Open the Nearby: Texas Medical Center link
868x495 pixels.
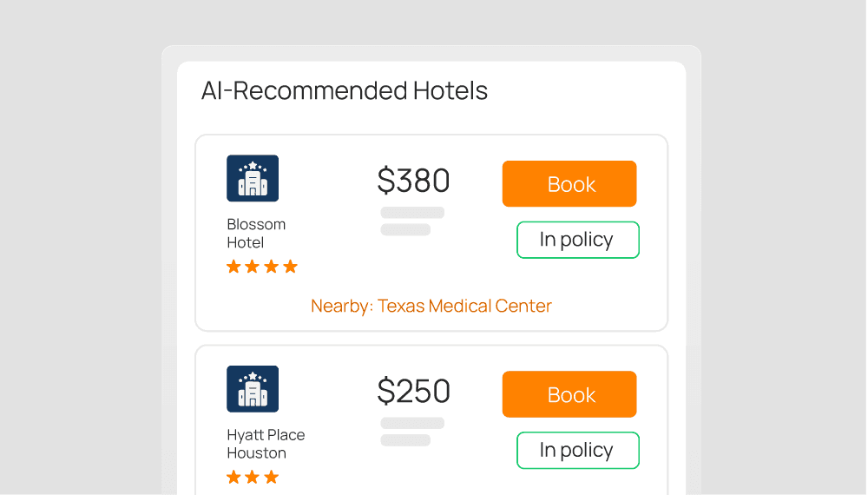[431, 306]
